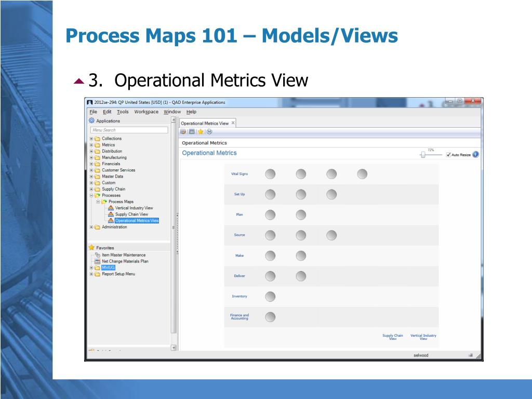Click the Vital Signs row label
This screenshot has height=399, width=532.
(x=240, y=174)
